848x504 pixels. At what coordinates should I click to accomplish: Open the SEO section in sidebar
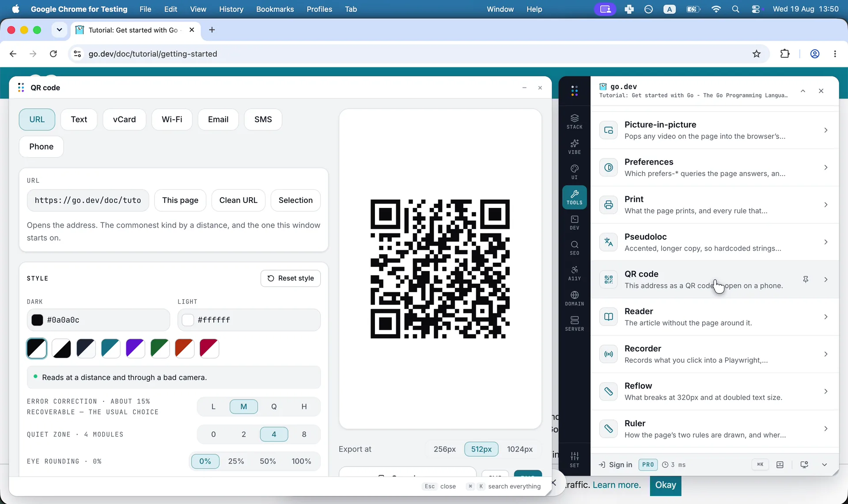pyautogui.click(x=574, y=248)
